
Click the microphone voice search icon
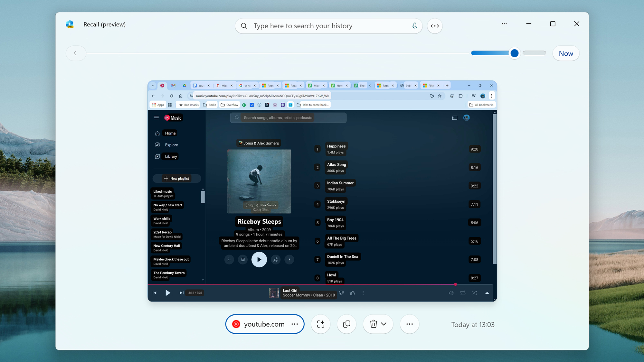point(415,26)
